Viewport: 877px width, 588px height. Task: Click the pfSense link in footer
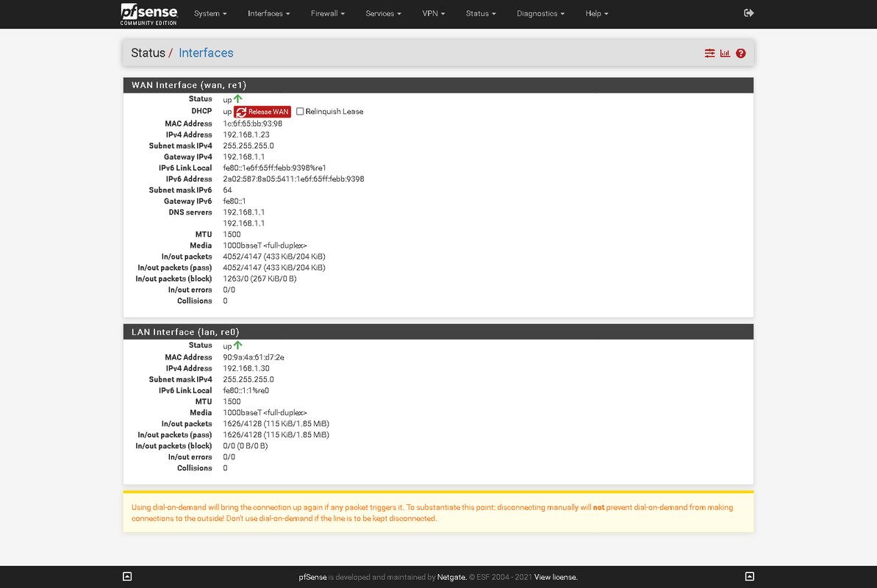click(x=312, y=577)
